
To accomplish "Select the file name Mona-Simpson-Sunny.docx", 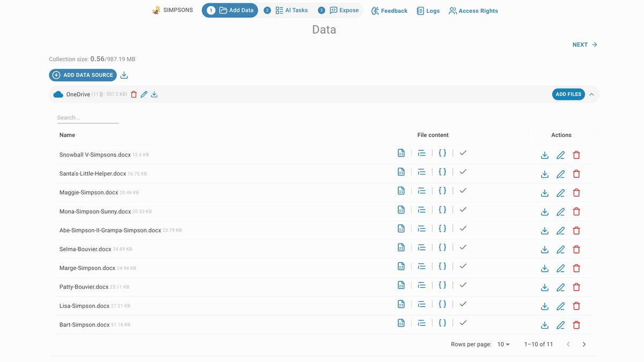I will [x=95, y=212].
